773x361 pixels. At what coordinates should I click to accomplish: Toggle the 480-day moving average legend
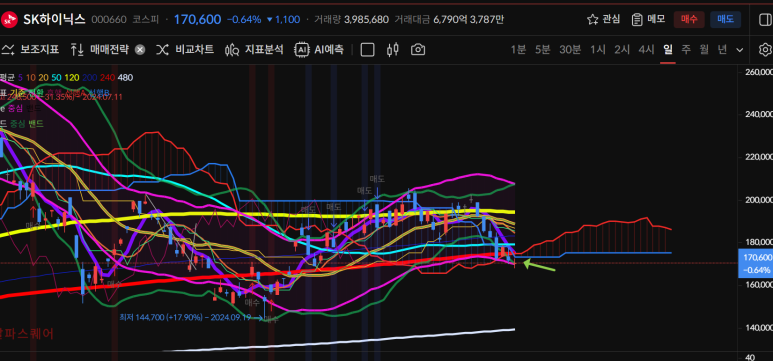125,77
